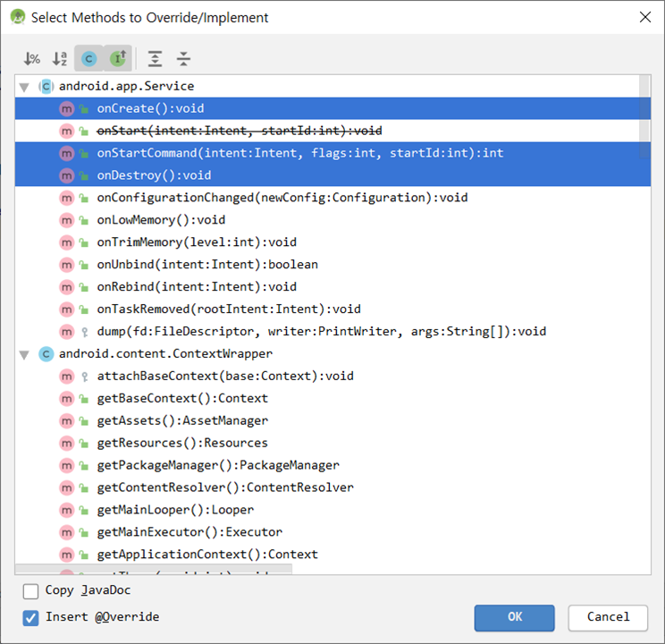
Task: Click protected key icon beside dump
Action: click(84, 332)
